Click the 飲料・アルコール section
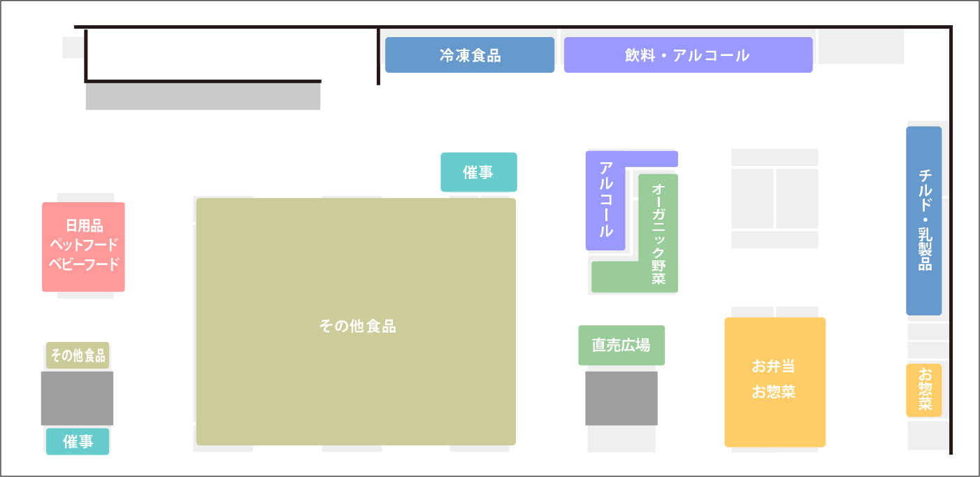The image size is (980, 477). pos(688,55)
